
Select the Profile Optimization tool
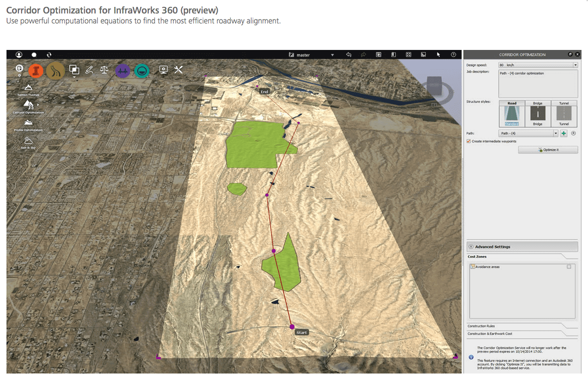click(x=28, y=122)
